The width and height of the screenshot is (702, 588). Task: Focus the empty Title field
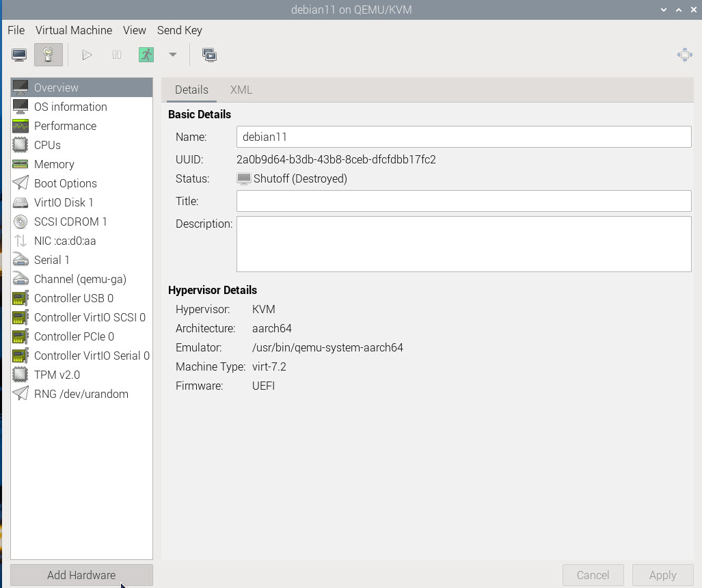pos(464,201)
